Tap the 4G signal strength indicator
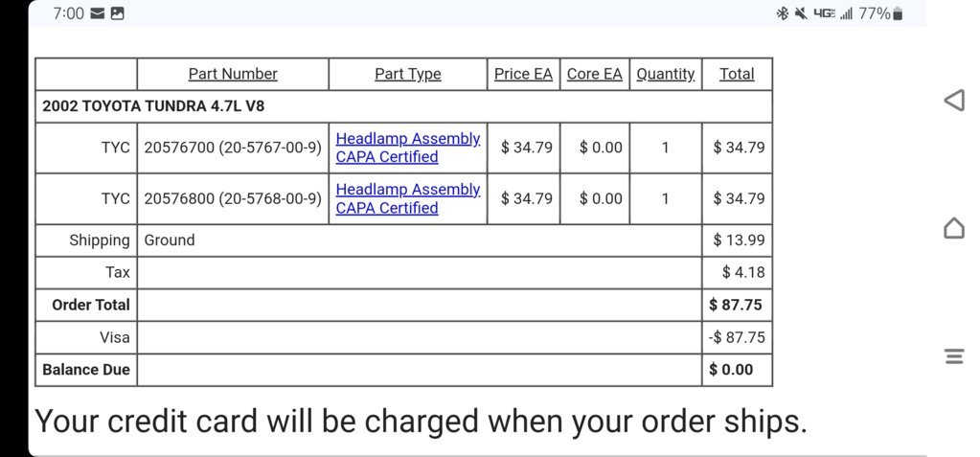This screenshot has width=980, height=457. [833, 13]
